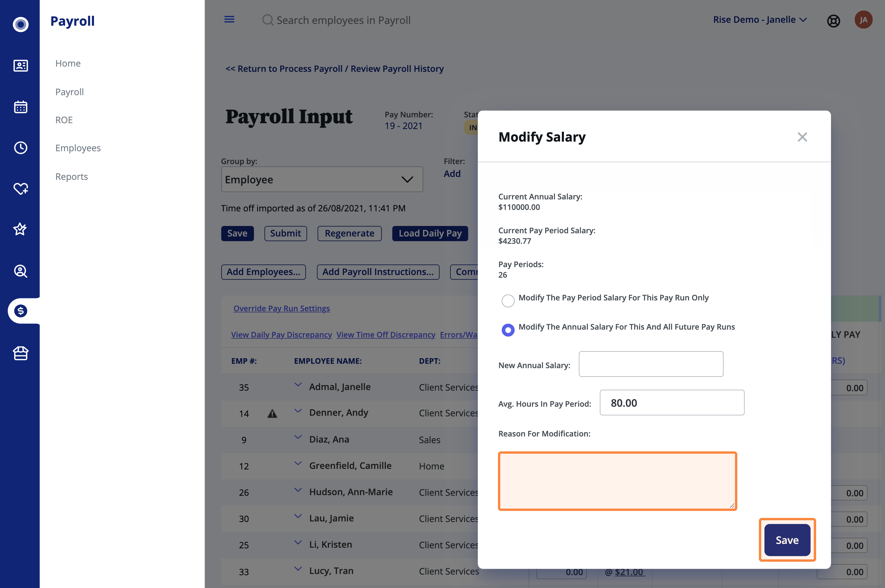Focus the Search employees in Payroll field
Viewport: 885px width, 588px height.
click(343, 20)
